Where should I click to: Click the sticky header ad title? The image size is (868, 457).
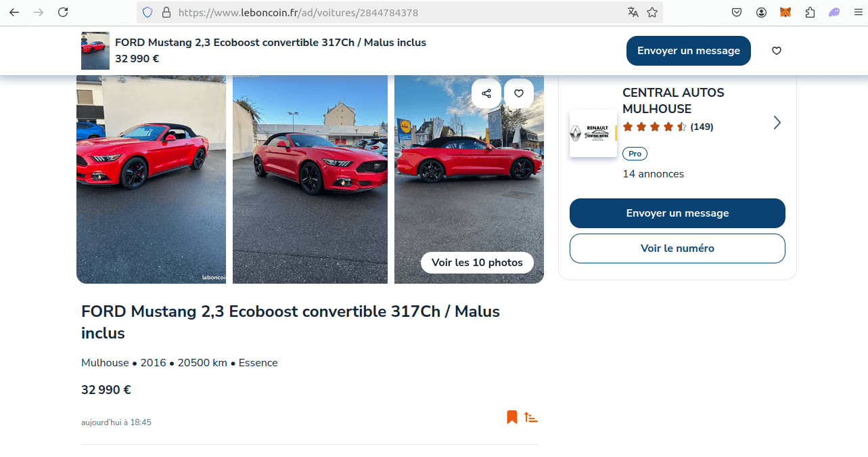[271, 43]
